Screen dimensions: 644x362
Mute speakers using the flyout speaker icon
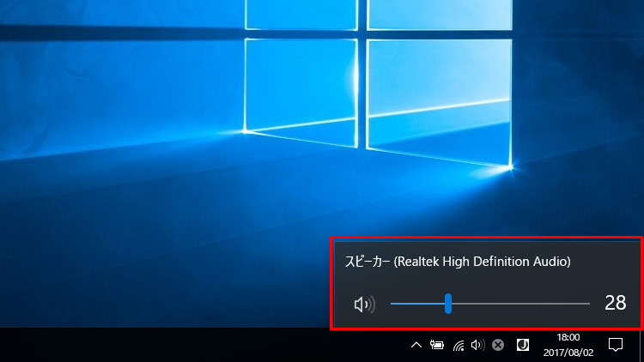click(x=364, y=304)
